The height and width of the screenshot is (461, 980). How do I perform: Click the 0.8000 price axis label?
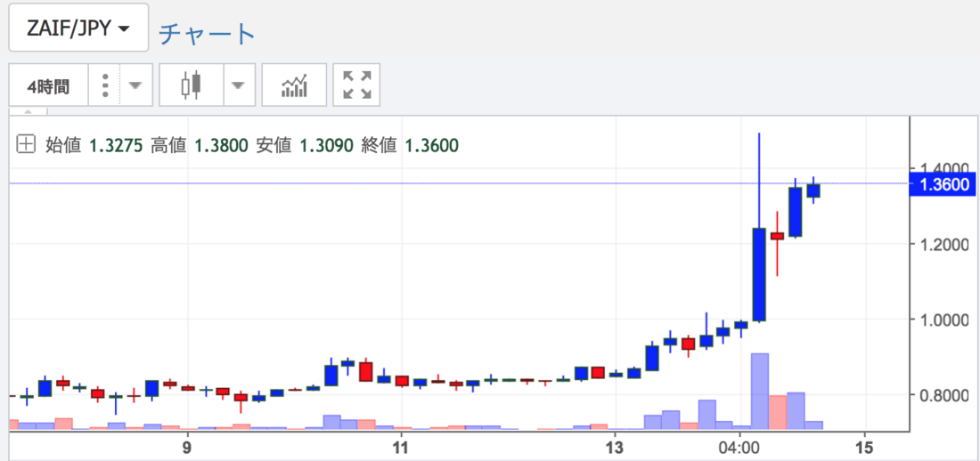tap(945, 395)
